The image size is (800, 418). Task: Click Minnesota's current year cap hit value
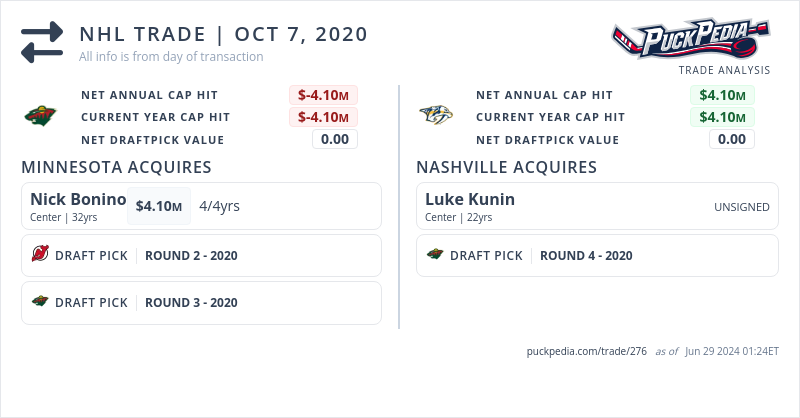click(323, 117)
